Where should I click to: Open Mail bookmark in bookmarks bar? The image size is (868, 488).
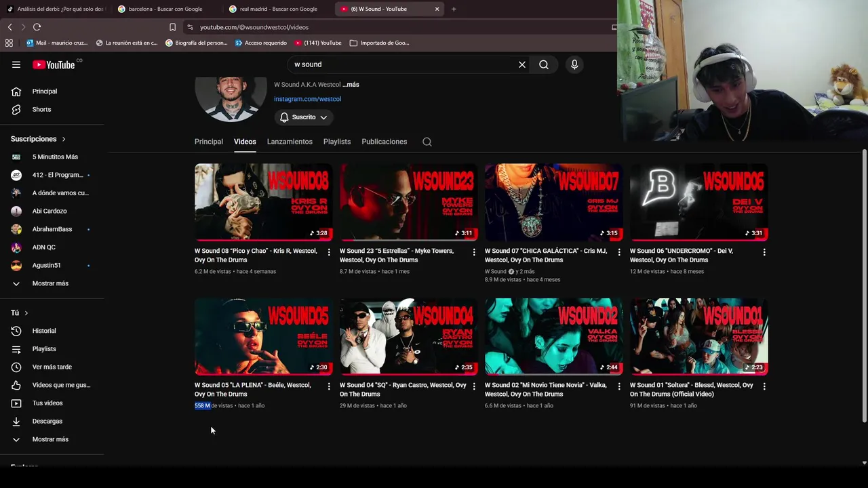(x=57, y=43)
